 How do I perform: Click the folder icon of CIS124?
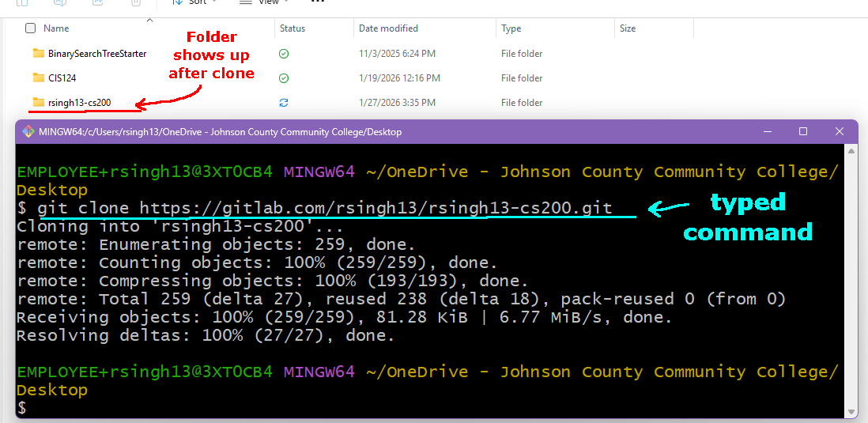[x=38, y=77]
